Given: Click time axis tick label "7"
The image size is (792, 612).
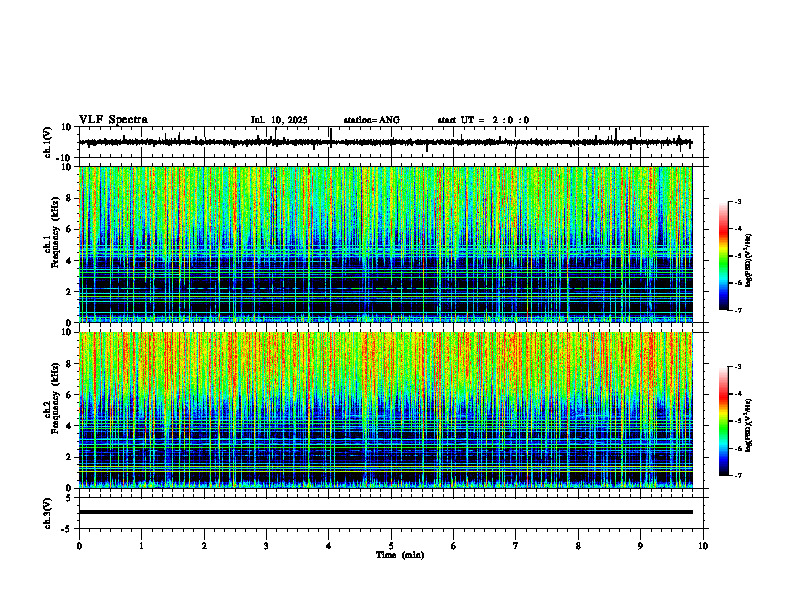Looking at the screenshot, I should coord(516,546).
